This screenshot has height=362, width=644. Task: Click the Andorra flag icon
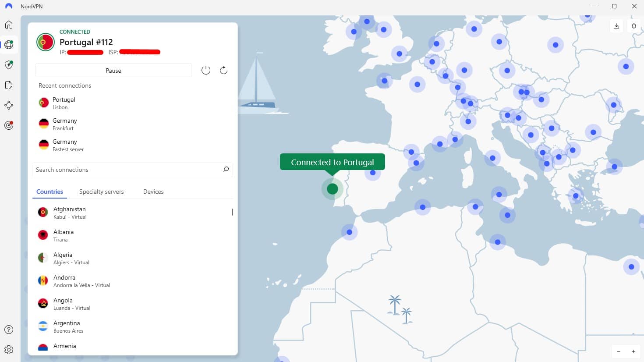(x=43, y=281)
